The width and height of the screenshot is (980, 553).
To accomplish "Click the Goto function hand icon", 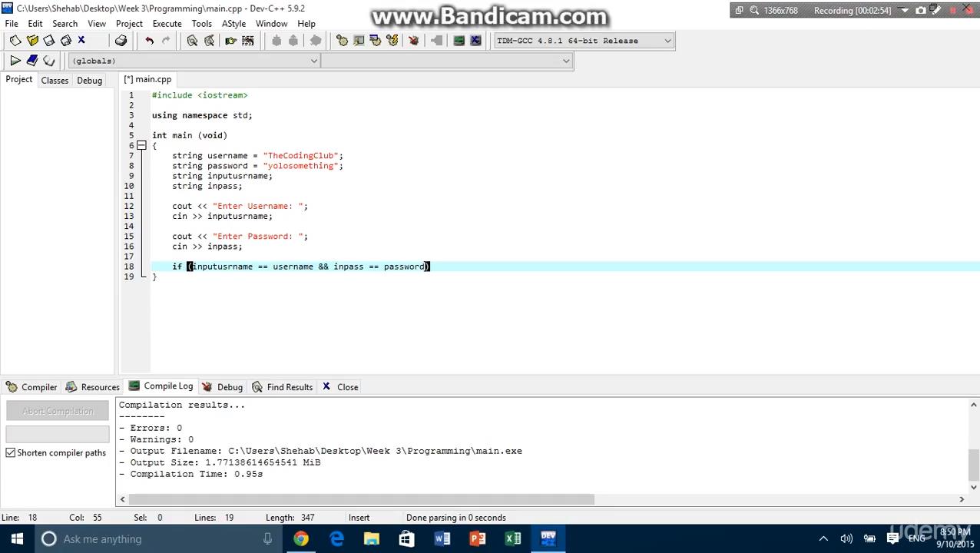I will 230,41.
